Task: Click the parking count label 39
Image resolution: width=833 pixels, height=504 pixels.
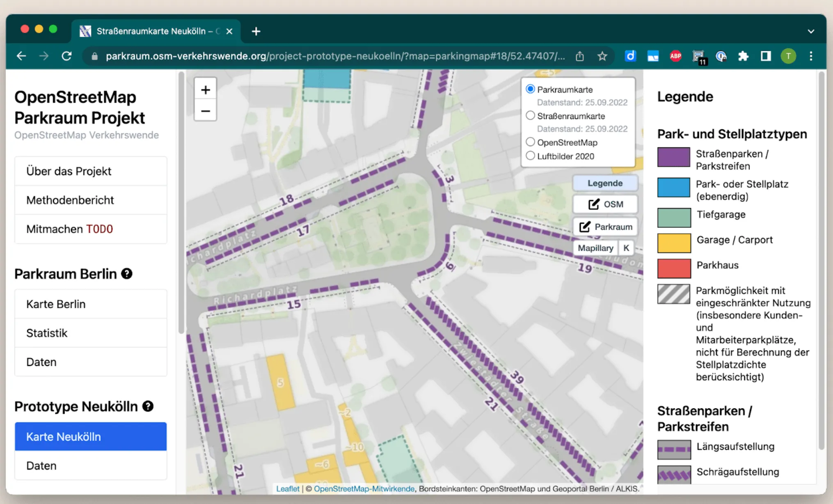Action: coord(517,377)
